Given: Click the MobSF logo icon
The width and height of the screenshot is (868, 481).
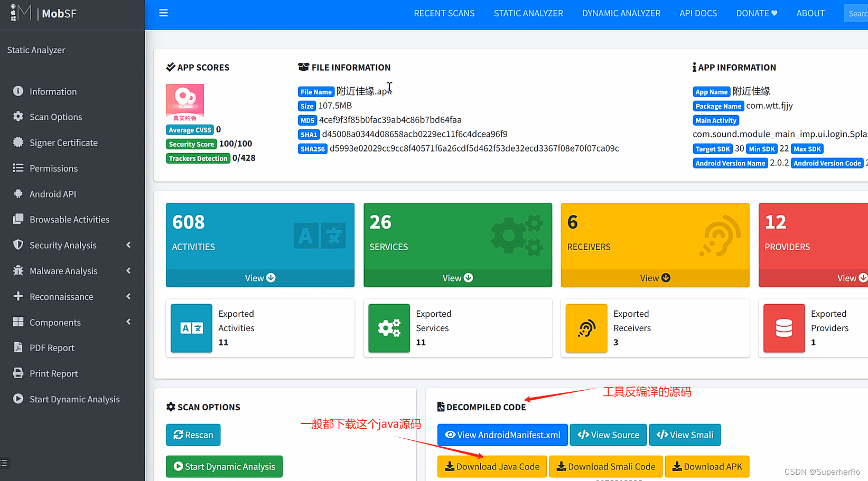Looking at the screenshot, I should click(21, 13).
